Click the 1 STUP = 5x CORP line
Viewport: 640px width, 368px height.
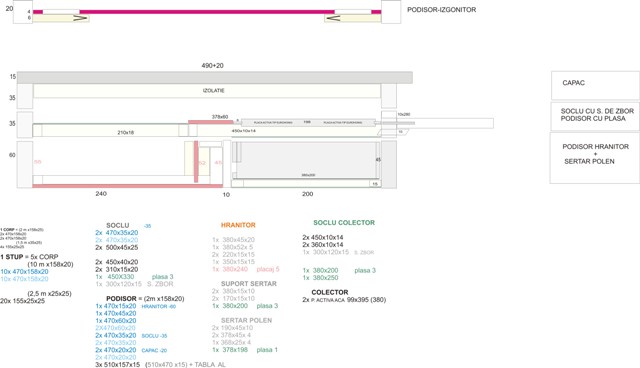click(x=29, y=257)
